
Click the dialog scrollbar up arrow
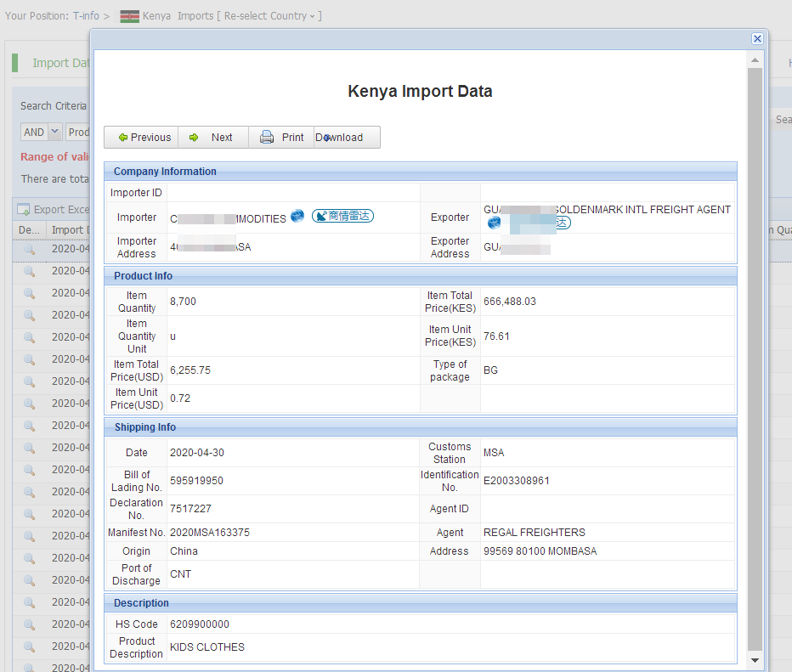point(755,61)
